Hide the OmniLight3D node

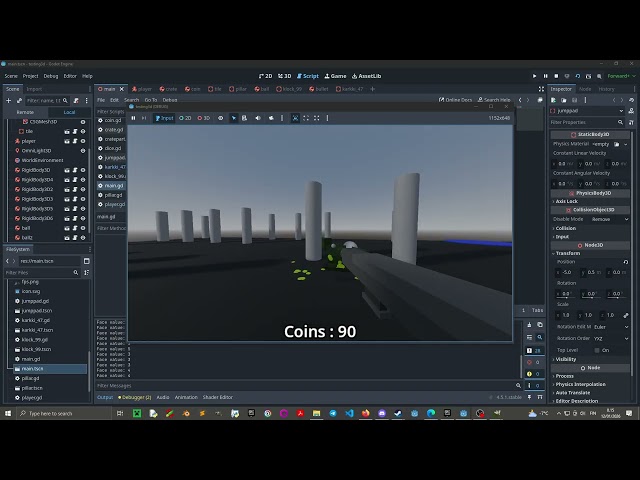point(83,151)
